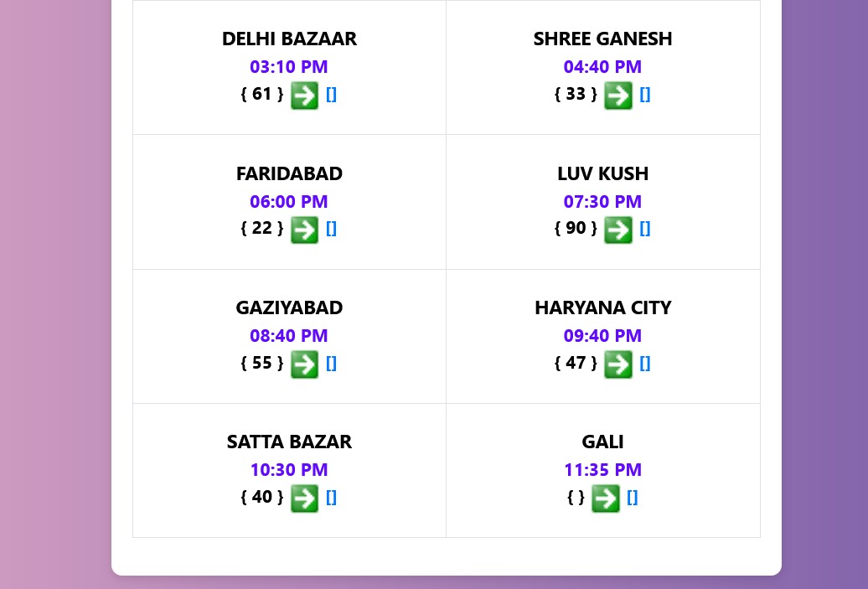Click green arrow icon under Luv Kush

617,230
